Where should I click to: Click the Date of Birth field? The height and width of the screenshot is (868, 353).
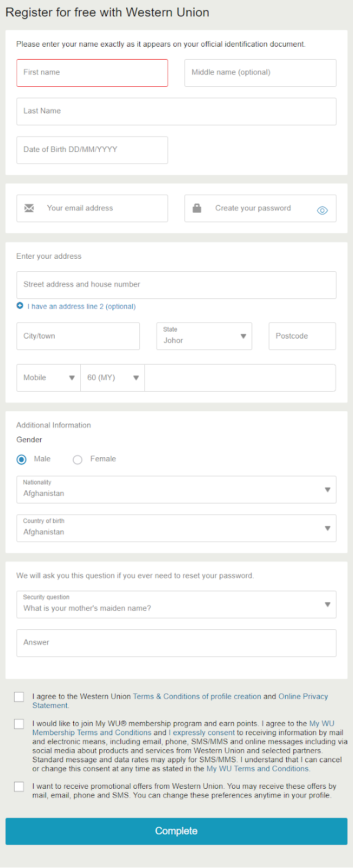click(92, 150)
